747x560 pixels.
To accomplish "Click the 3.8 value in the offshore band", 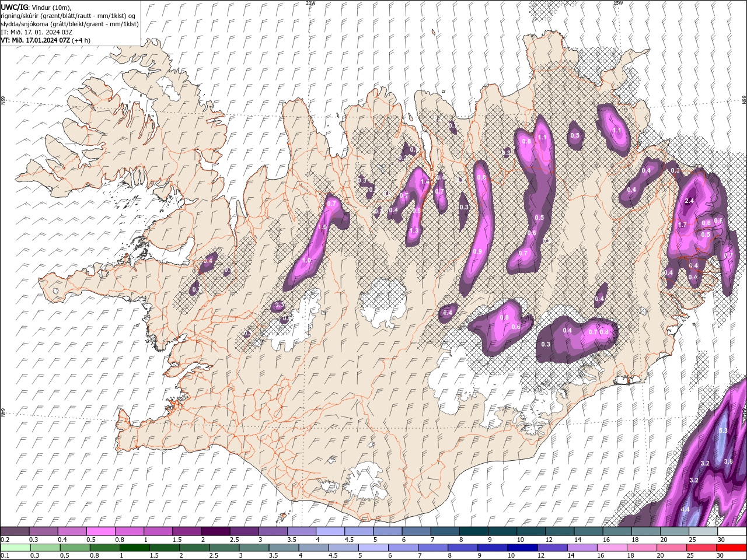I will [x=728, y=461].
